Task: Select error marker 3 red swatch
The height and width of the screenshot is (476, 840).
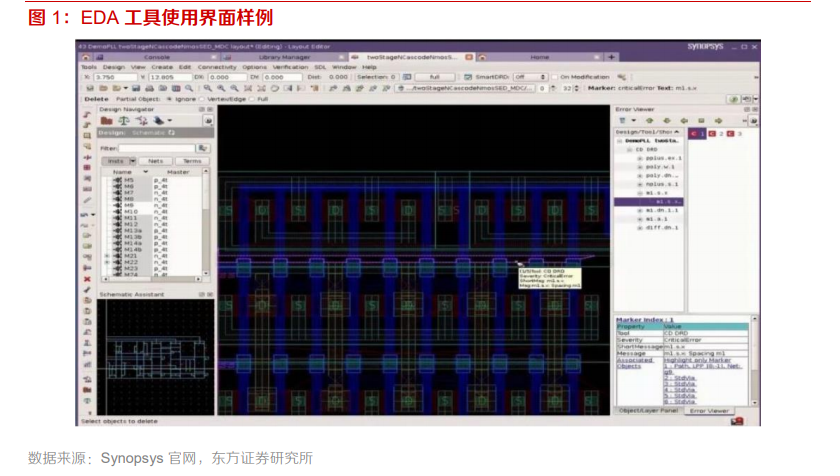Action: pyautogui.click(x=730, y=134)
